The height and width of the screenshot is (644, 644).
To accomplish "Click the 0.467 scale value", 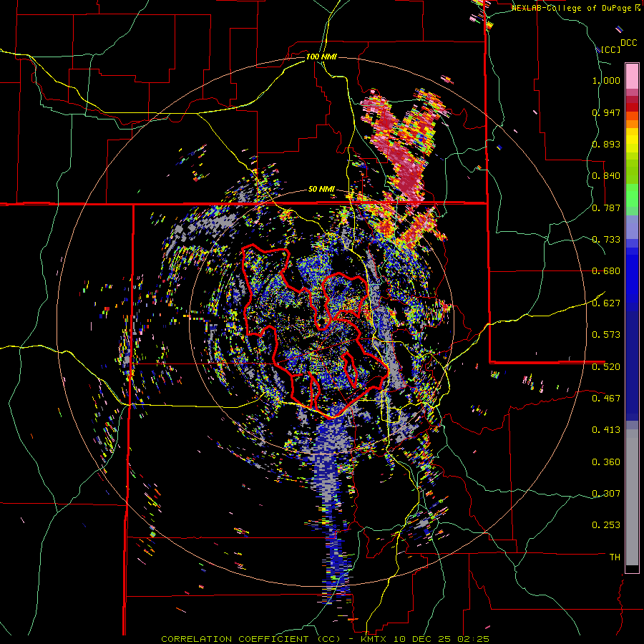I will 606,399.
